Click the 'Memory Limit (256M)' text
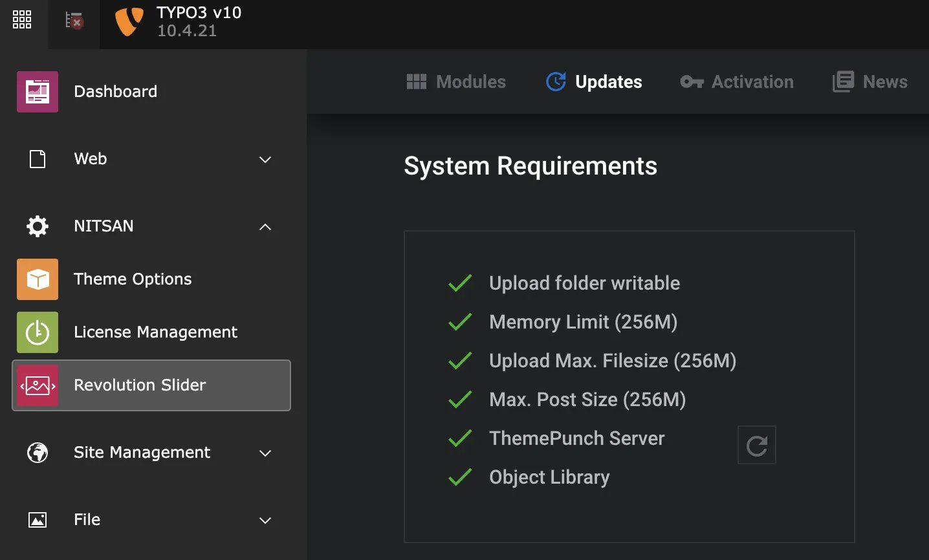Viewport: 929px width, 560px height. click(583, 322)
